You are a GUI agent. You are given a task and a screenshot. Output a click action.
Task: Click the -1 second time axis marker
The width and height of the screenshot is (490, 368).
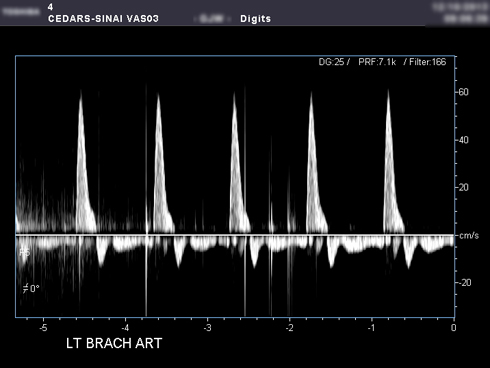click(371, 328)
